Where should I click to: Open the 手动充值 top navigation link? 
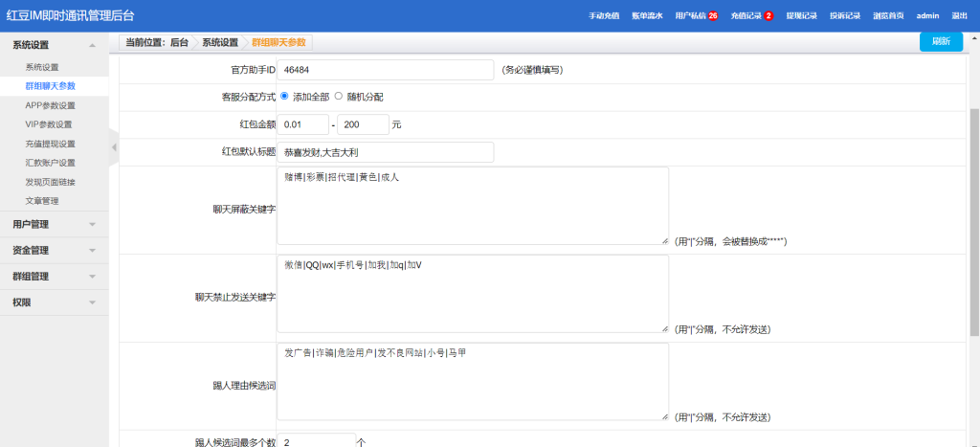[604, 16]
